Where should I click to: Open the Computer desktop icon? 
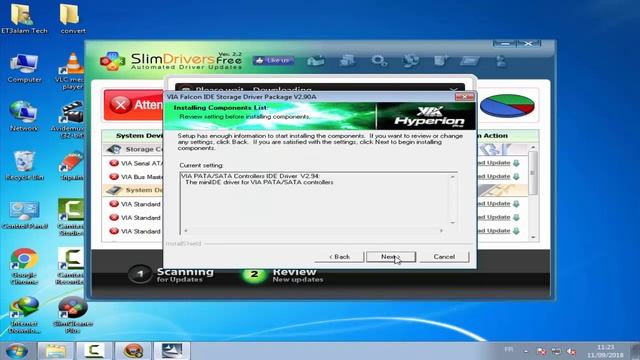[x=24, y=68]
